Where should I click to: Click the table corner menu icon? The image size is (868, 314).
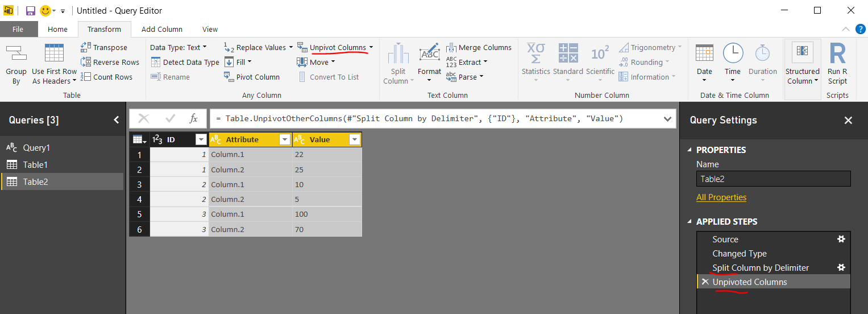pyautogui.click(x=139, y=139)
